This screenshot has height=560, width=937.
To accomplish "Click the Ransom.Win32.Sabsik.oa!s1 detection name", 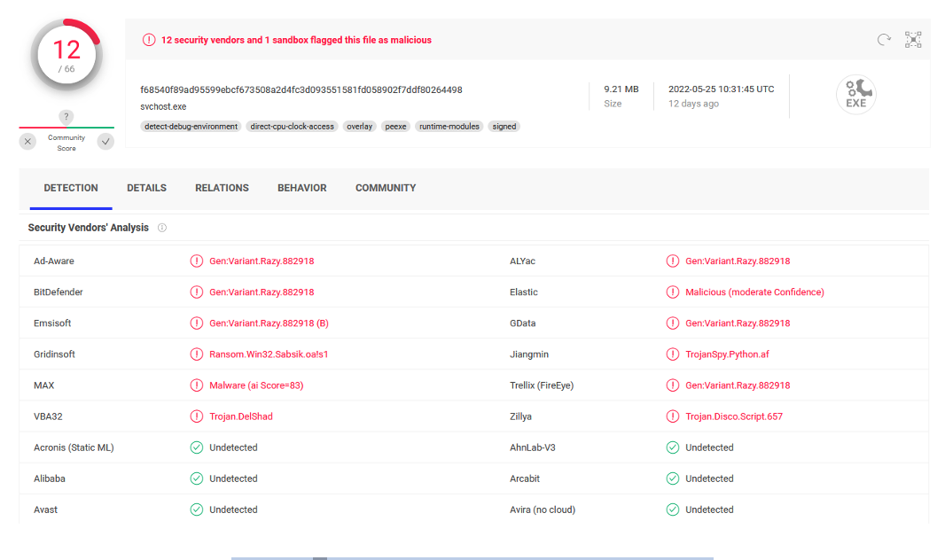I will coord(269,354).
